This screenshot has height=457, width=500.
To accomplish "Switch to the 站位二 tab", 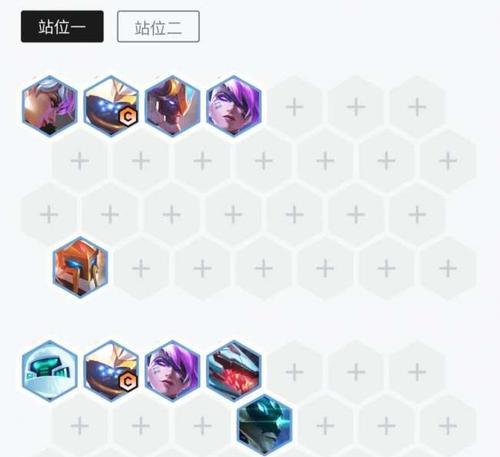I will (x=158, y=27).
